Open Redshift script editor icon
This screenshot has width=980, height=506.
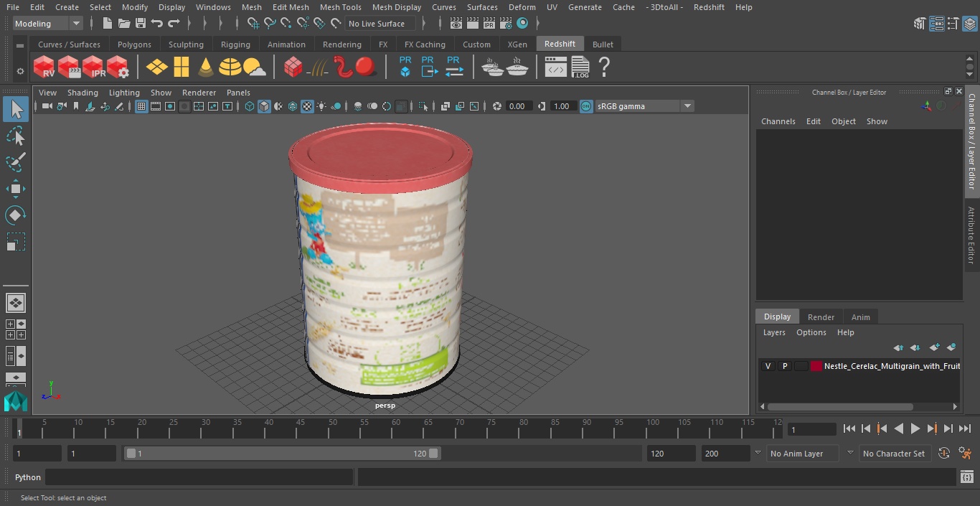556,67
